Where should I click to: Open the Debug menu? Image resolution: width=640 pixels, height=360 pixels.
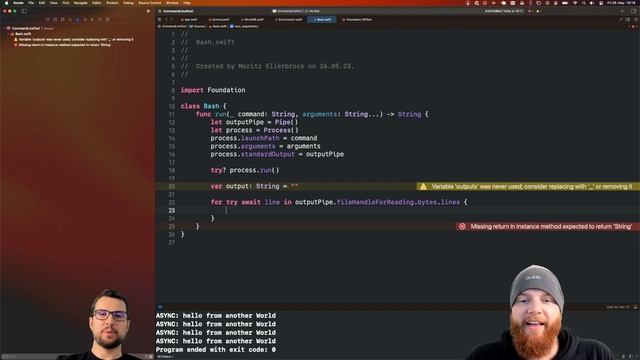point(128,3)
